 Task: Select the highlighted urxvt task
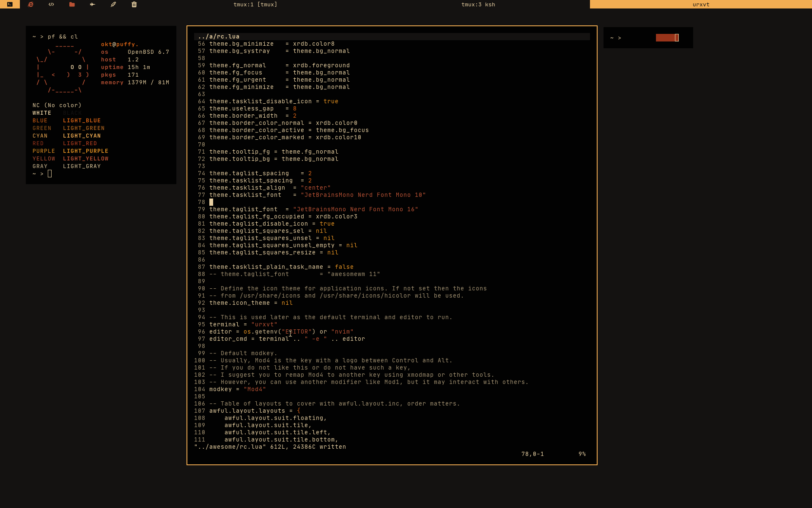coord(701,4)
